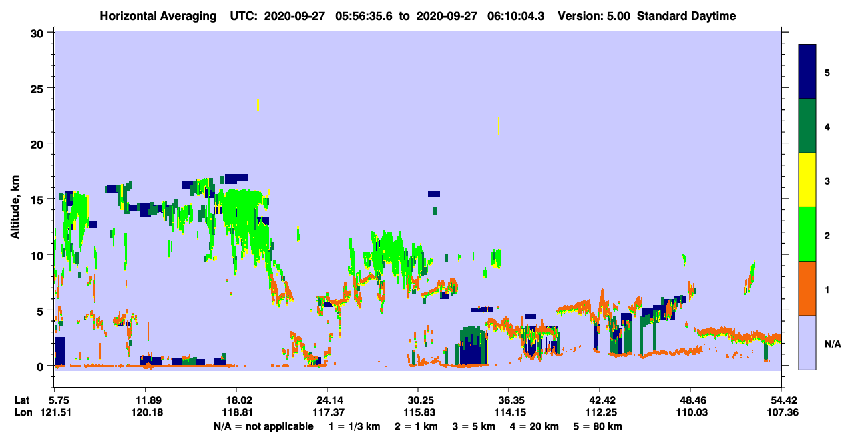Click latitude value 36.35
Image resolution: width=868 pixels, height=445 pixels.
pyautogui.click(x=509, y=400)
